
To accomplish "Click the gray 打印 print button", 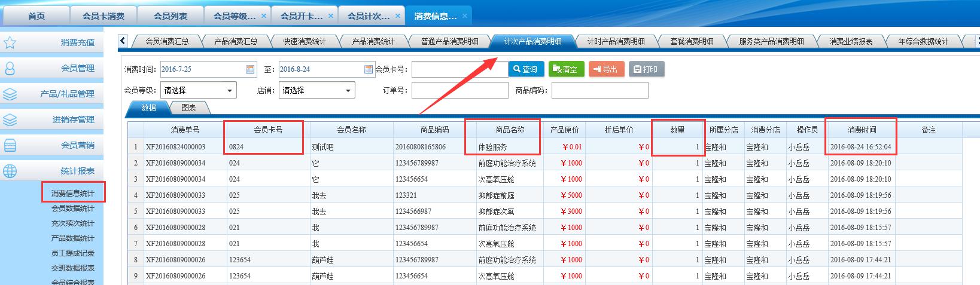I will pyautogui.click(x=646, y=69).
